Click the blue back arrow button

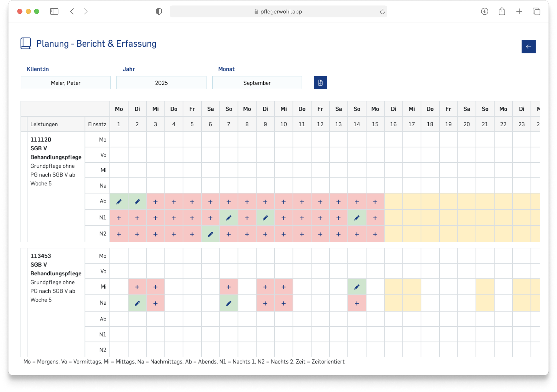(x=528, y=47)
